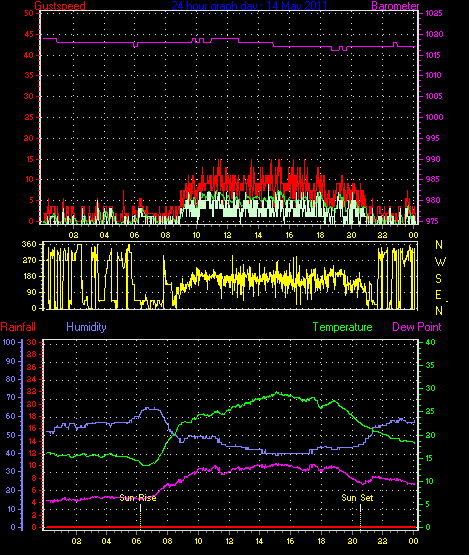Screen dimensions: 469x555
Task: Click blue humidity axis value 100
Action: tap(9, 342)
